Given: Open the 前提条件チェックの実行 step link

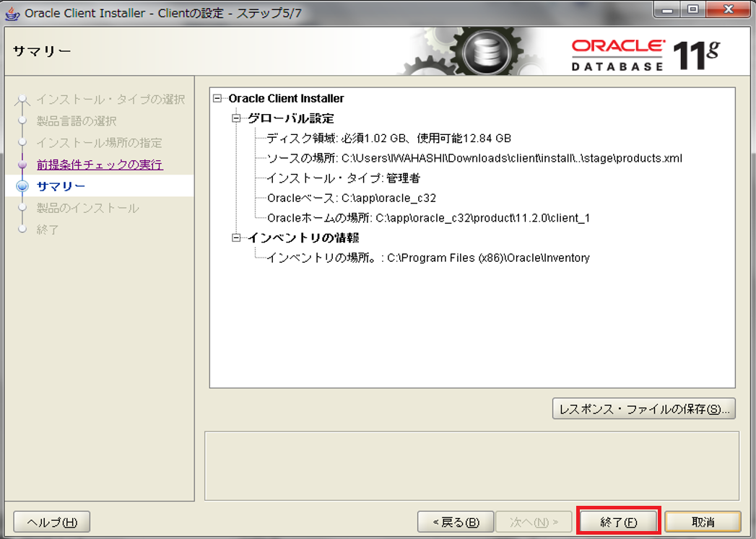Looking at the screenshot, I should tap(100, 165).
